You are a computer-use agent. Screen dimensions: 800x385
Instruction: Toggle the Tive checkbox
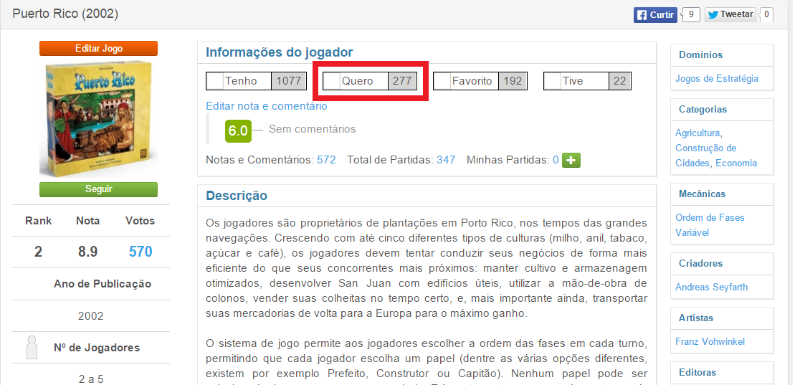coord(552,81)
